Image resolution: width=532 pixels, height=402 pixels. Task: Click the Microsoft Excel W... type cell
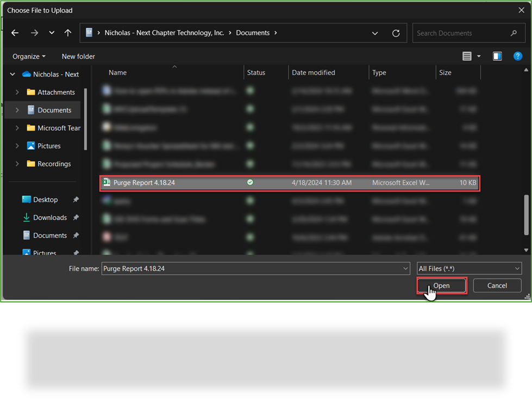(x=400, y=183)
